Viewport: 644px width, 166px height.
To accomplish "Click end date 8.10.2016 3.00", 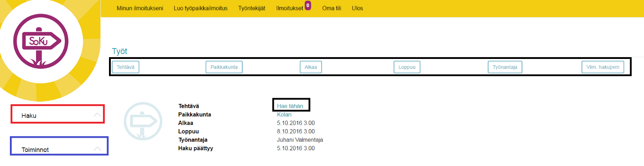I will coord(296,131).
